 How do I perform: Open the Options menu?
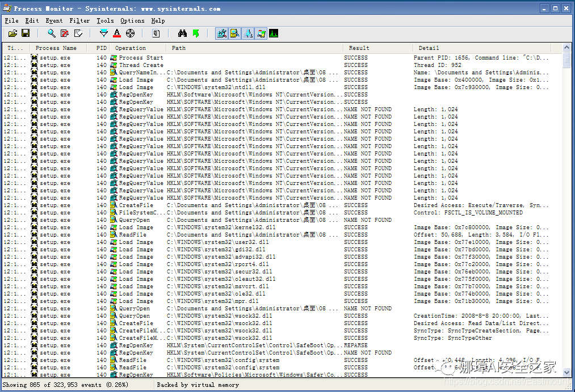click(x=132, y=21)
